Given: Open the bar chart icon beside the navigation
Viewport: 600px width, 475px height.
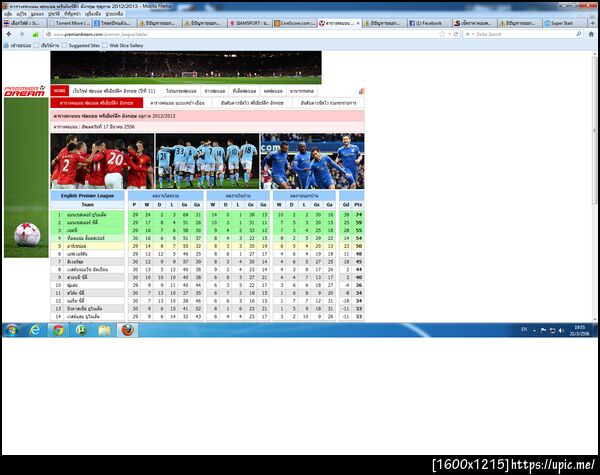Looking at the screenshot, I should (362, 91).
